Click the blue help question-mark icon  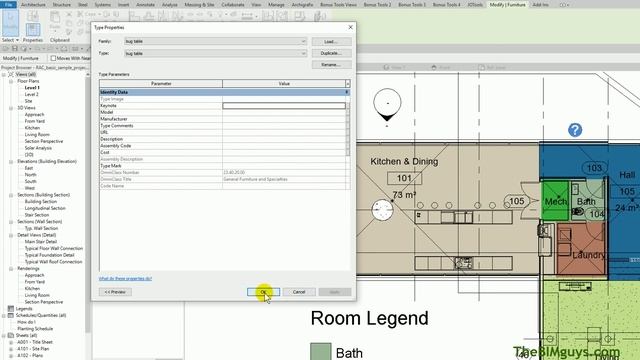(575, 130)
